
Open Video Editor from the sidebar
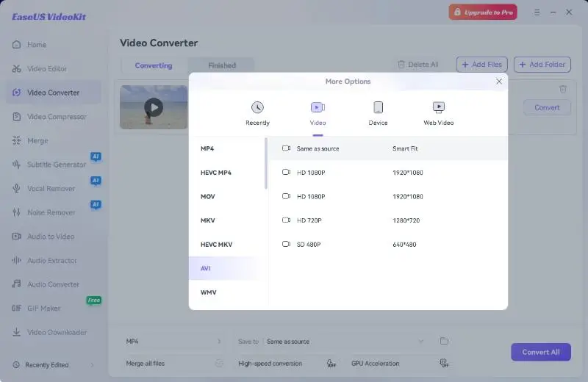coord(40,68)
